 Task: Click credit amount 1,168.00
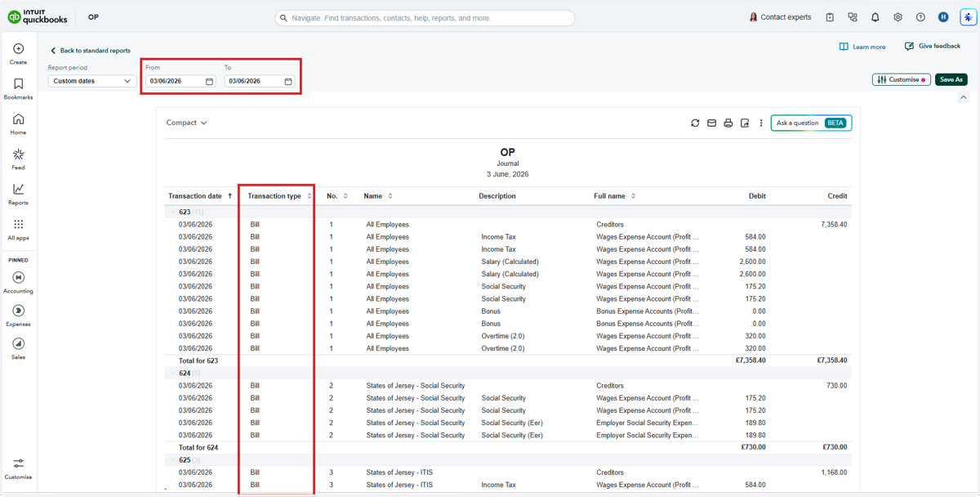click(x=834, y=472)
